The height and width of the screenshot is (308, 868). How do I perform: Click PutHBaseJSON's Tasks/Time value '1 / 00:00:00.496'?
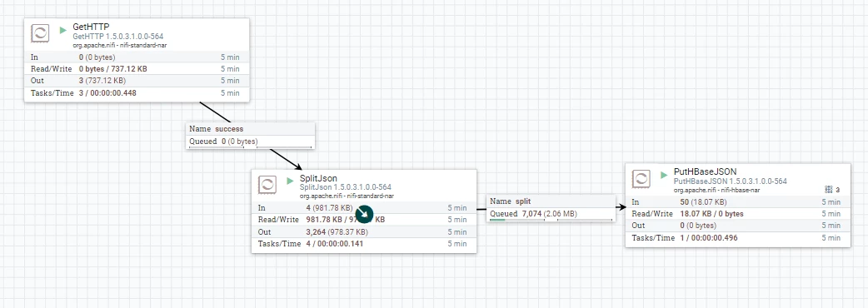pos(709,238)
